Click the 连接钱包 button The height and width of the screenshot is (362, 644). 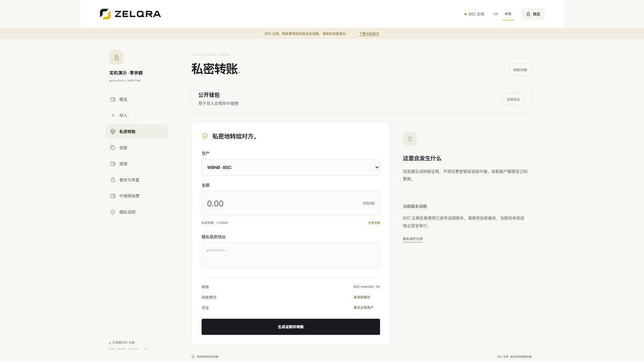point(513,99)
